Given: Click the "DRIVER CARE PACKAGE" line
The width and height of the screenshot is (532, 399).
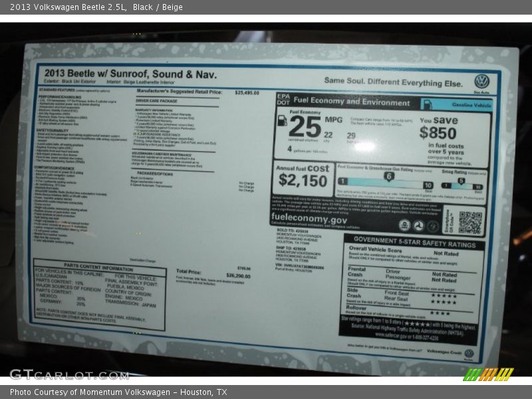Looking at the screenshot, I should pos(156,101).
